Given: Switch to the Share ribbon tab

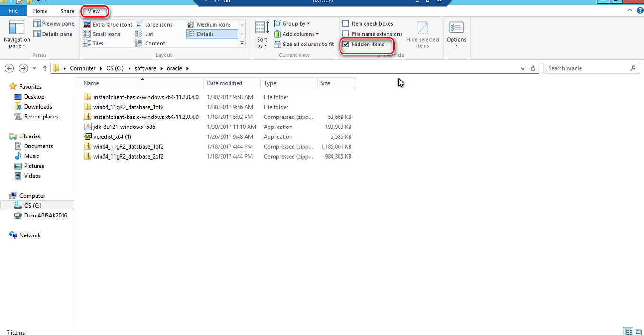Looking at the screenshot, I should (x=67, y=11).
